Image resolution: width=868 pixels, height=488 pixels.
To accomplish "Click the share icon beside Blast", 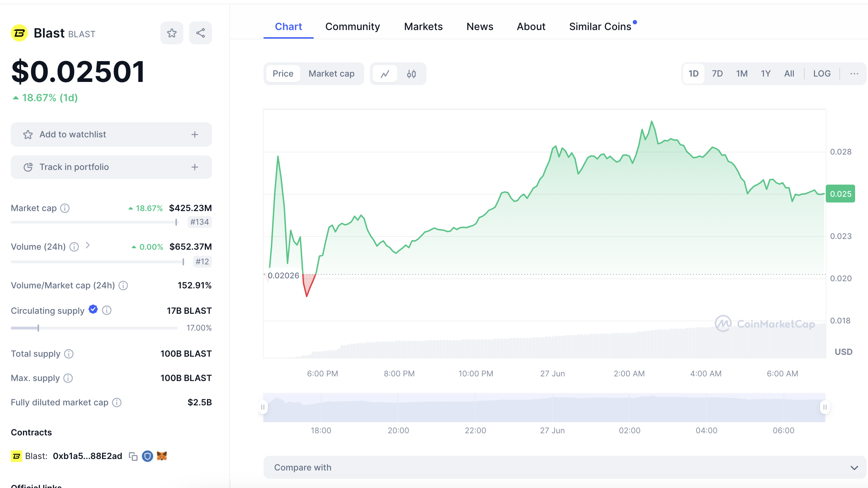I will [201, 33].
